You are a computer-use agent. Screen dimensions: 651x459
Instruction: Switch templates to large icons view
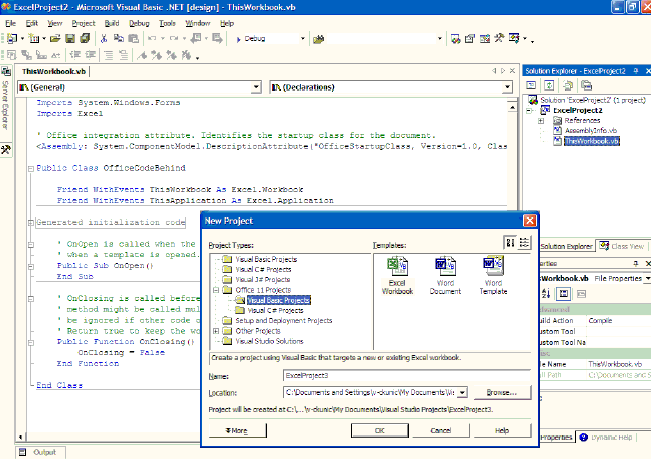pos(510,243)
